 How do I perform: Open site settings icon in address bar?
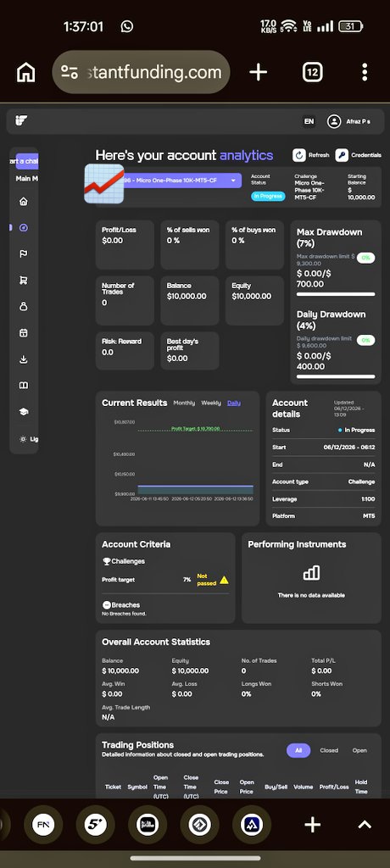pyautogui.click(x=70, y=72)
